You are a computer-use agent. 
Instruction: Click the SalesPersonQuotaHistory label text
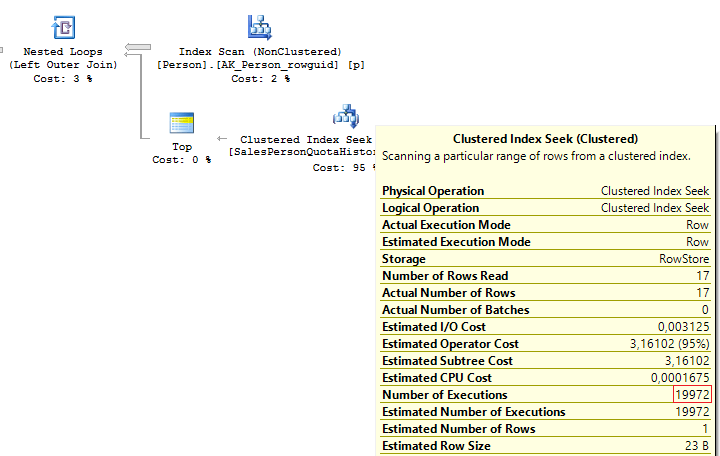pos(302,152)
